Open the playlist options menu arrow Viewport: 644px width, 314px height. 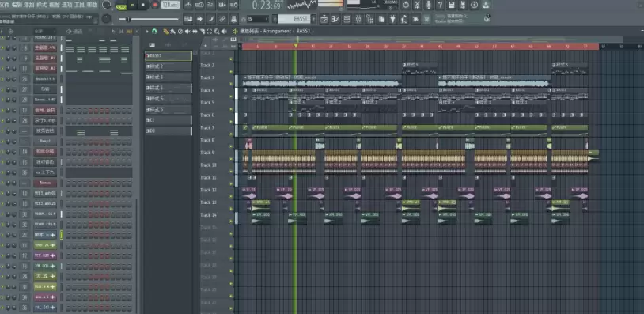[x=146, y=31]
